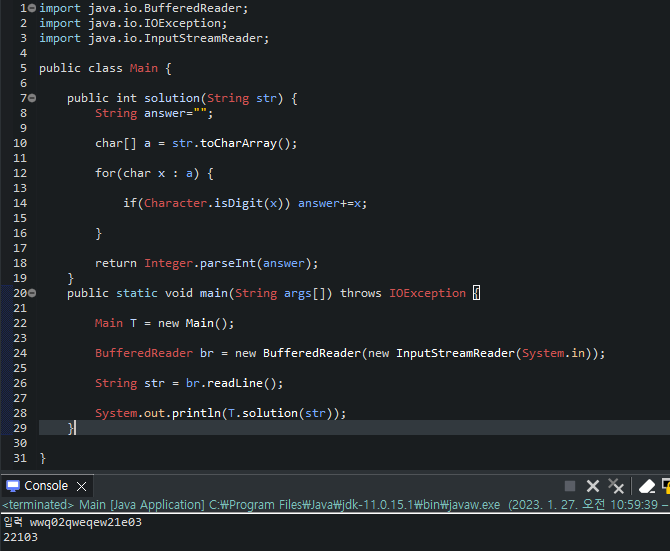Click the grey Terminate square button
This screenshot has width=670, height=551.
point(570,486)
